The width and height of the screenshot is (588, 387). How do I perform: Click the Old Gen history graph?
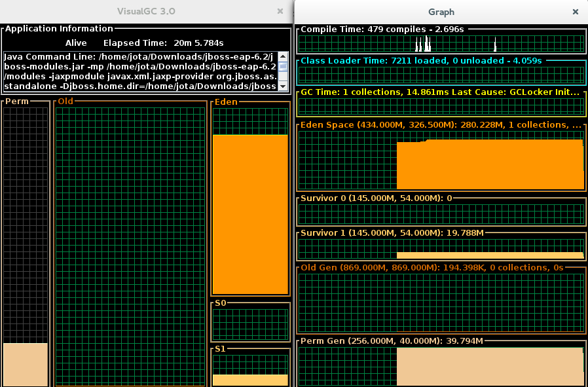(441, 303)
